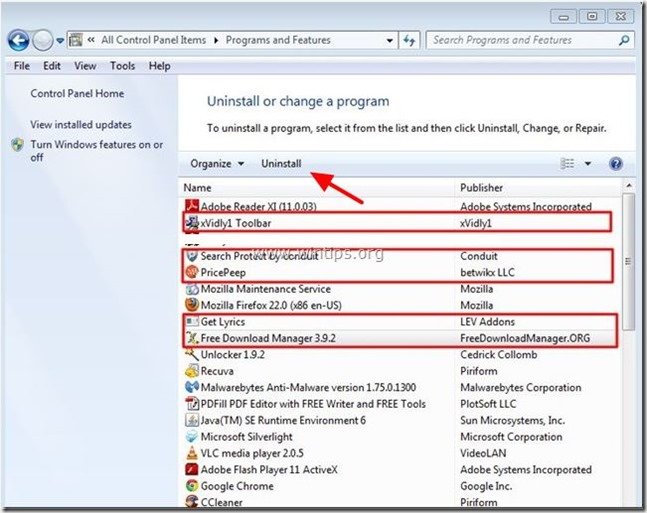Select the Search Protect by conduit icon

pos(192,256)
